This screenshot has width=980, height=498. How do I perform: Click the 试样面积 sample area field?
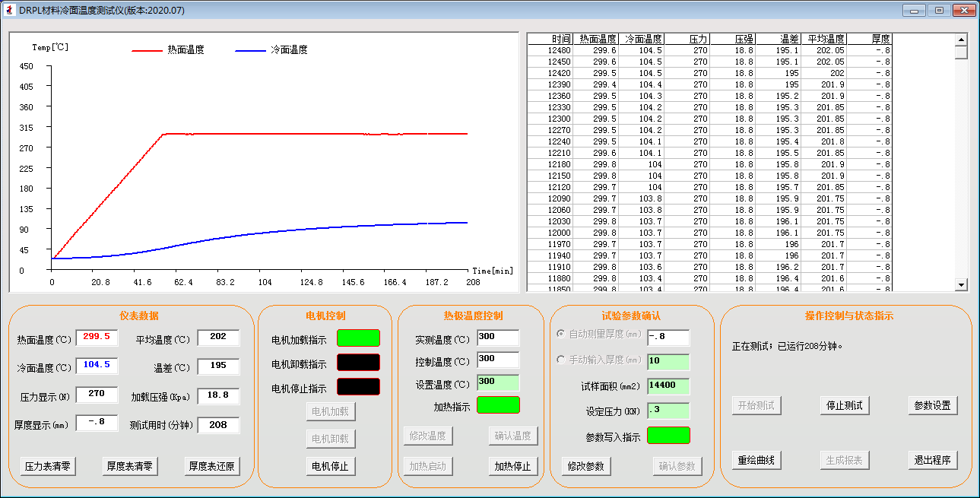click(x=668, y=385)
